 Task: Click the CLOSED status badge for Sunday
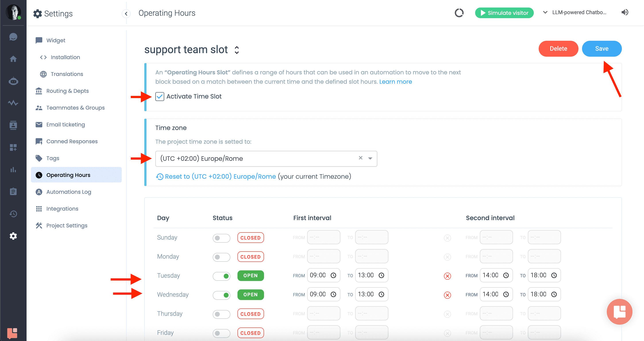tap(251, 238)
